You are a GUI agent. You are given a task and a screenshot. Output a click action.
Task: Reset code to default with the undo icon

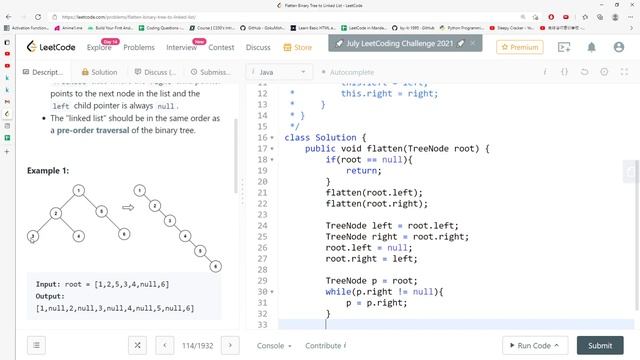coord(584,72)
